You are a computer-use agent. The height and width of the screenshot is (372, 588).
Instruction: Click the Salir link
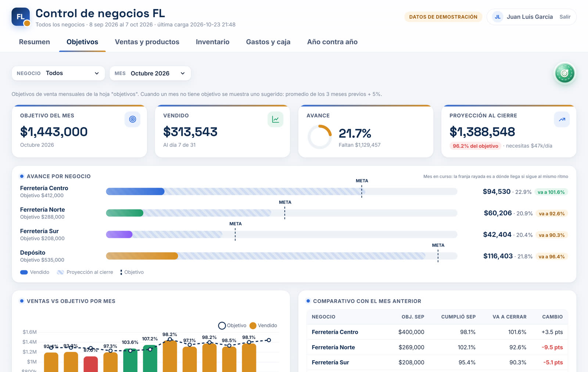click(565, 17)
